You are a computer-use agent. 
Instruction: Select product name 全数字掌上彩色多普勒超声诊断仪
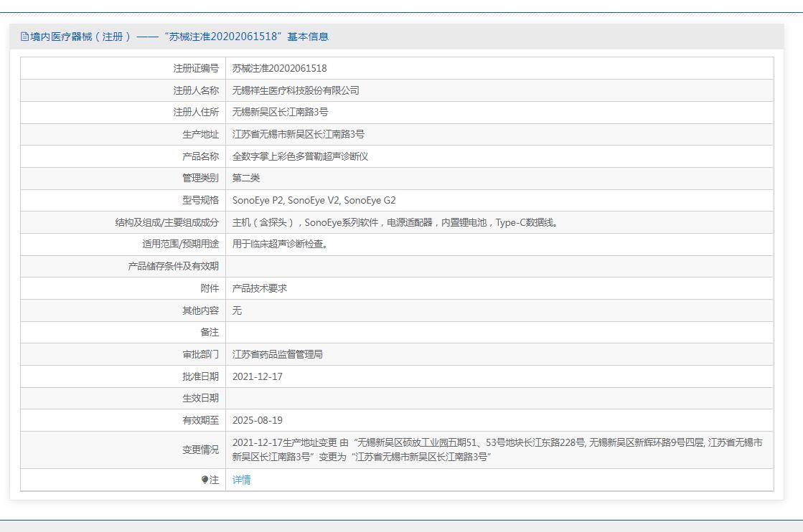click(300, 156)
